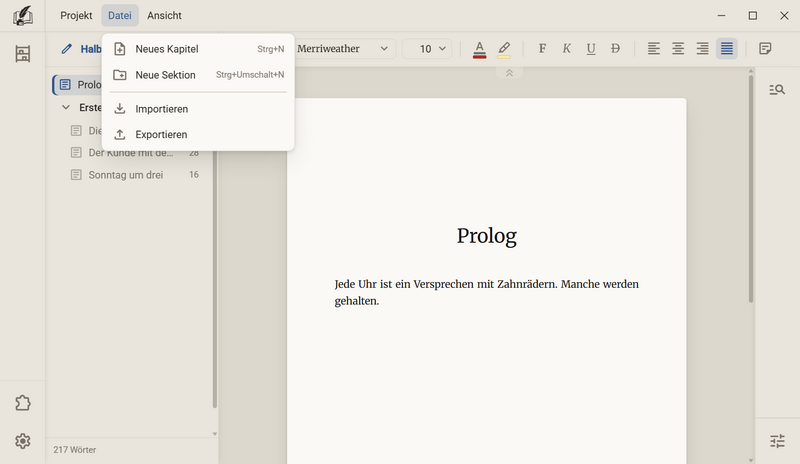The height and width of the screenshot is (464, 800).
Task: Choose Neues Kapitel from menu
Action: pyautogui.click(x=198, y=49)
